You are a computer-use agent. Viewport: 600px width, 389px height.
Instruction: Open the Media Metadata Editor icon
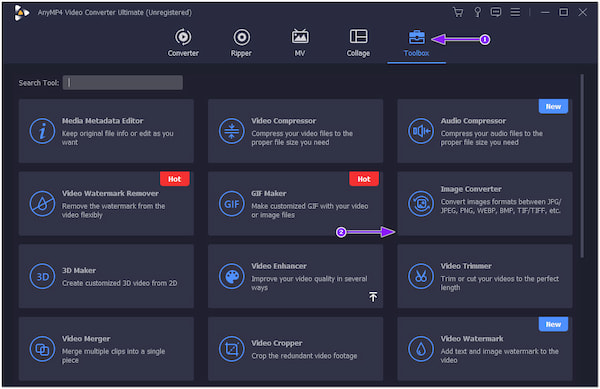pyautogui.click(x=42, y=131)
